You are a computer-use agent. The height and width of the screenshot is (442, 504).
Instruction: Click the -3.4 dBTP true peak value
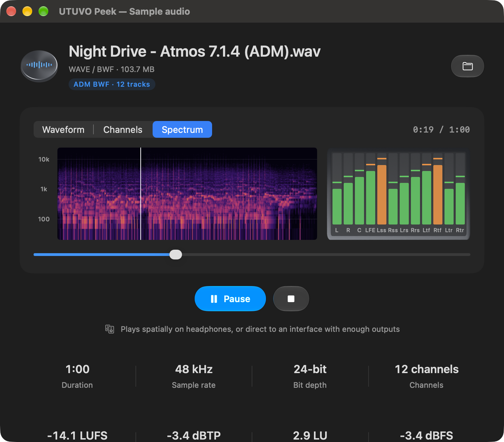point(194,436)
